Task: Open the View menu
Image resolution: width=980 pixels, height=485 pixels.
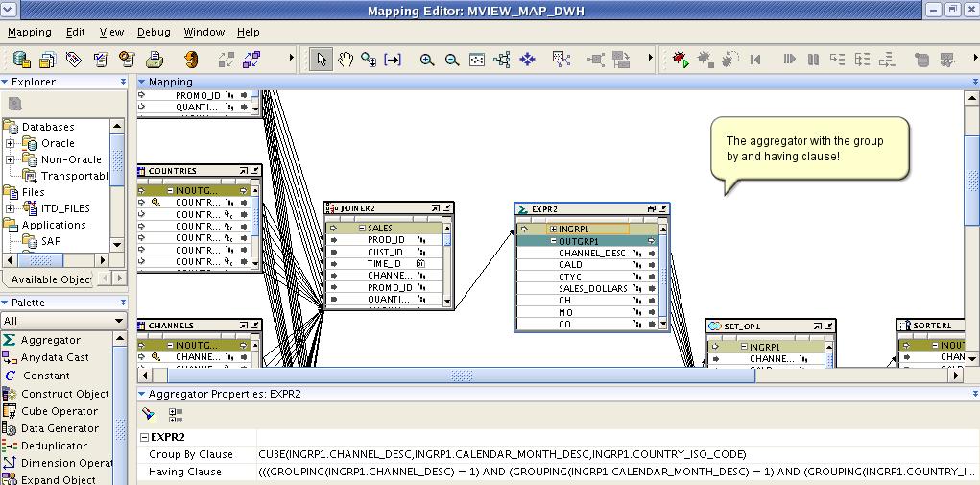Action: coord(111,32)
